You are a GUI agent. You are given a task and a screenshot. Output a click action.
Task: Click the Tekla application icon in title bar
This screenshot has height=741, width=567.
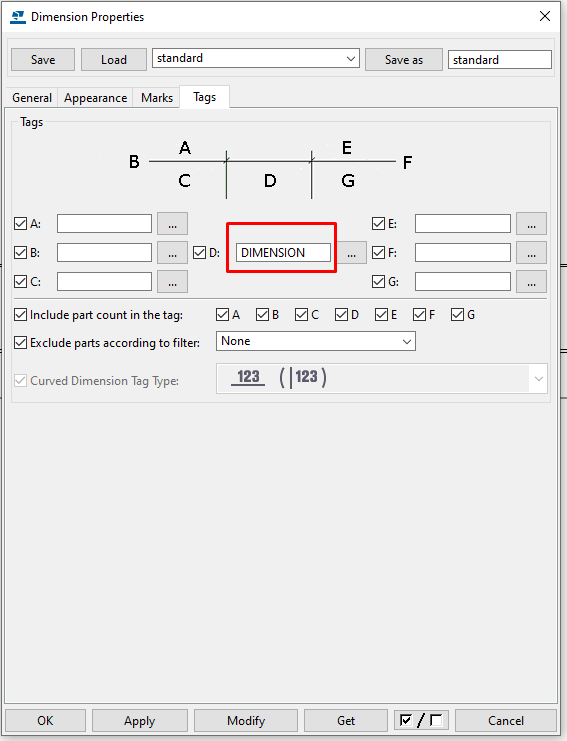click(x=18, y=17)
